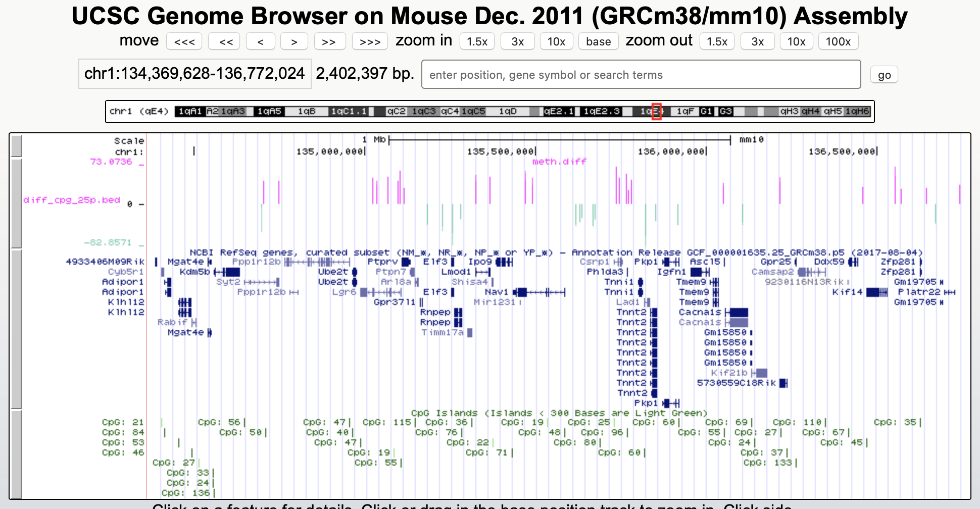Click red position marker on chromosome ideogram
980x509 pixels.
click(x=657, y=111)
